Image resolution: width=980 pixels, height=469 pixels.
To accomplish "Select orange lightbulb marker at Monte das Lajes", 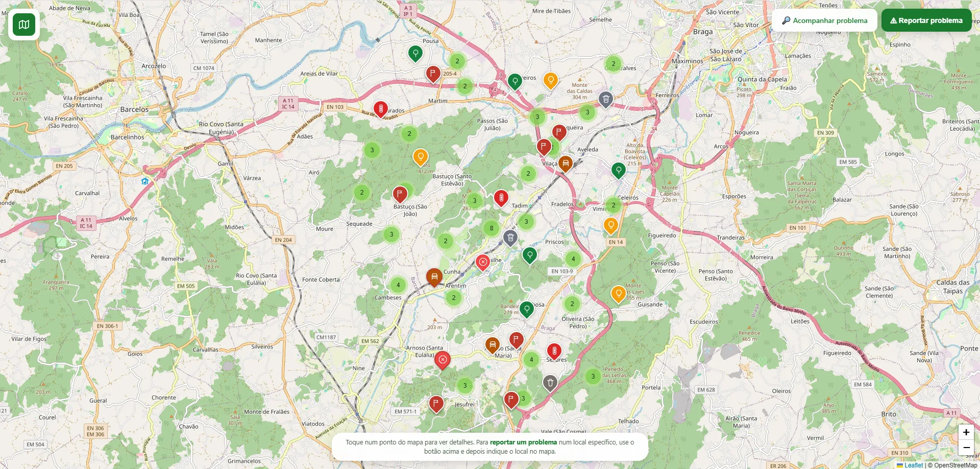I will point(618,294).
